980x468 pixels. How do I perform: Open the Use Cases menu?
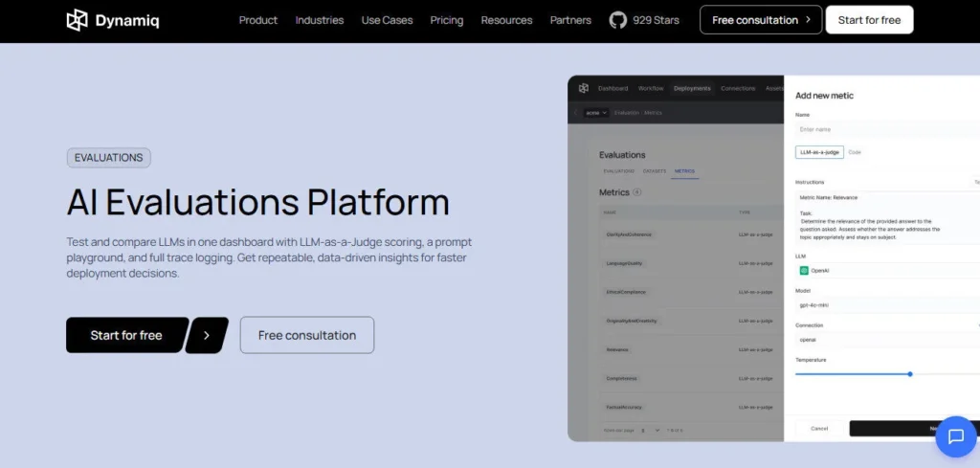[387, 20]
